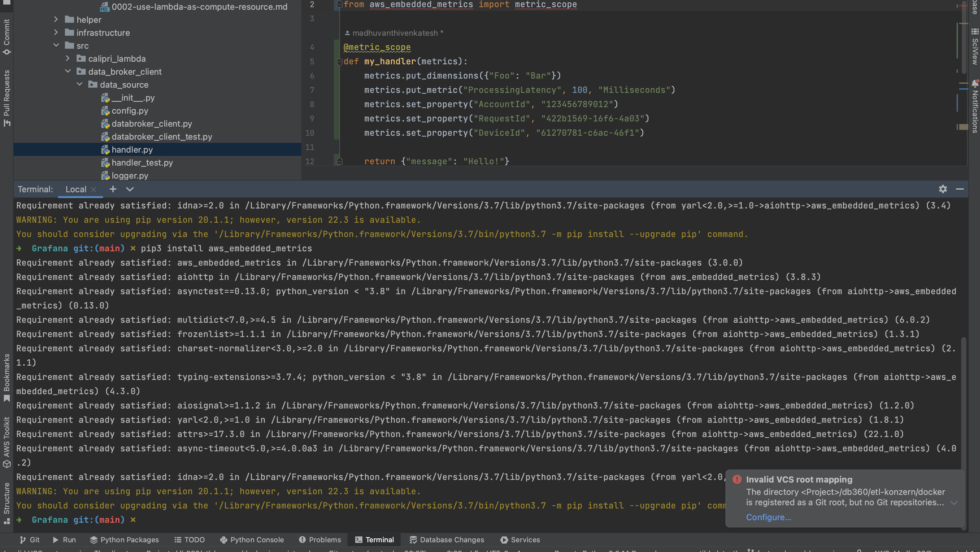Click the error icon in VCS notification

[x=737, y=479]
